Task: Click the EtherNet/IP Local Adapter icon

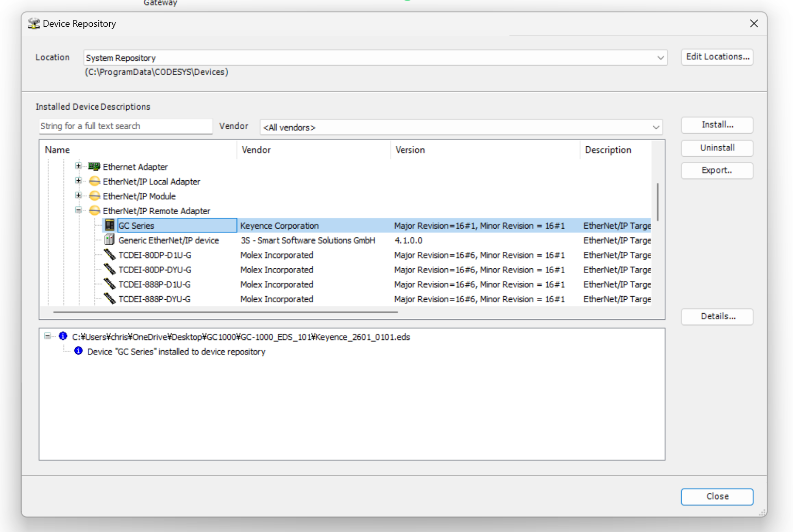Action: pyautogui.click(x=94, y=181)
